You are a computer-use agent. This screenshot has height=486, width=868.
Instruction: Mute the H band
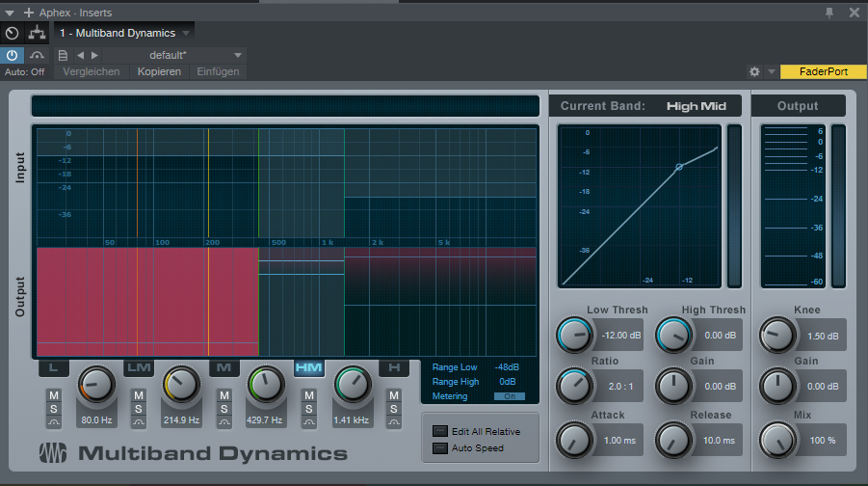tap(394, 395)
